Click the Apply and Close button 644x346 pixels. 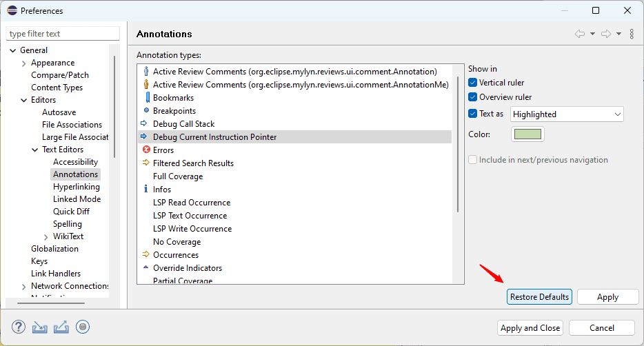pos(530,328)
